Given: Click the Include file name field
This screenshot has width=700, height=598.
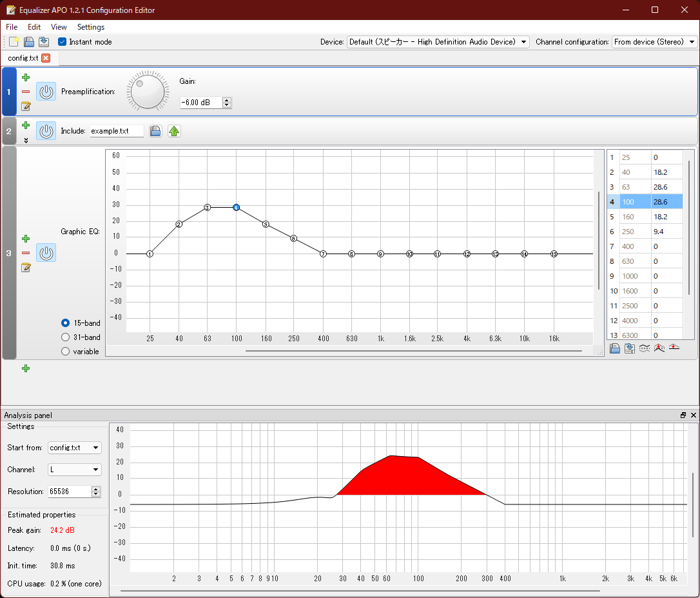Looking at the screenshot, I should coord(117,131).
